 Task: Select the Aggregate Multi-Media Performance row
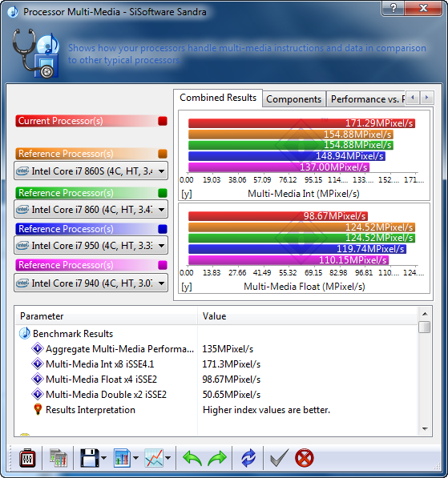point(216,349)
